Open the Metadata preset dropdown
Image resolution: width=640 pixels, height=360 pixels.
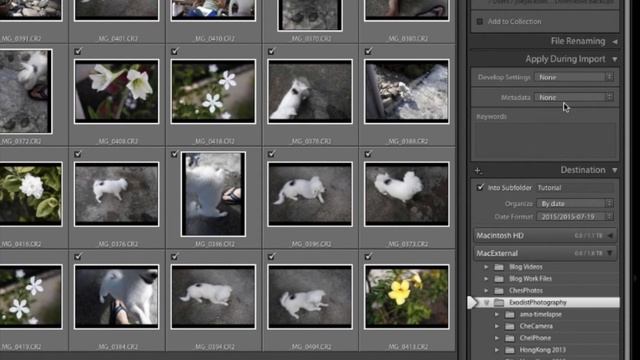[x=574, y=97]
